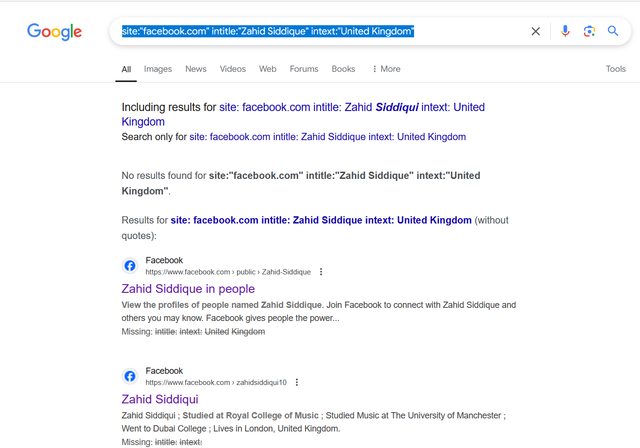This screenshot has height=448, width=640.
Task: Select the Forums tab
Action: click(304, 69)
